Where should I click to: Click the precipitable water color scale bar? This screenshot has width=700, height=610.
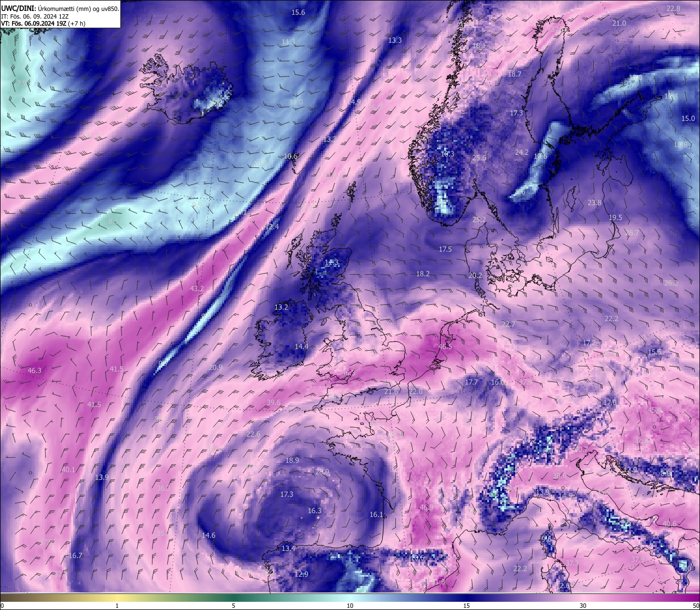point(350,597)
